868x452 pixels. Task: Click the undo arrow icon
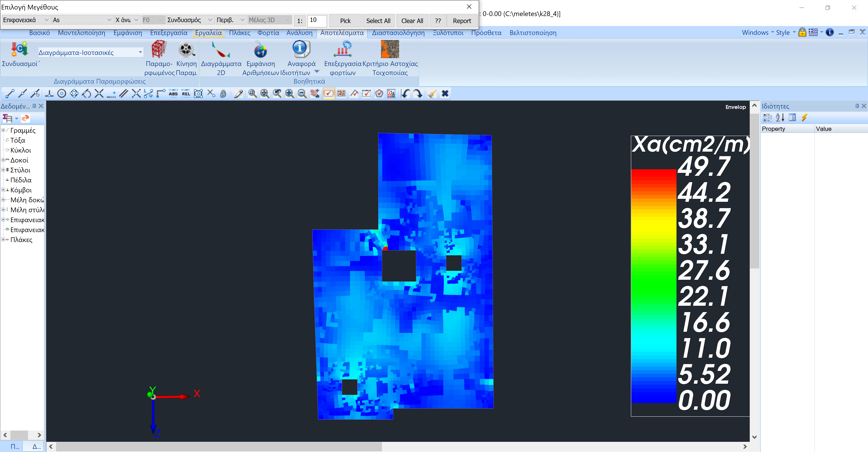(405, 94)
